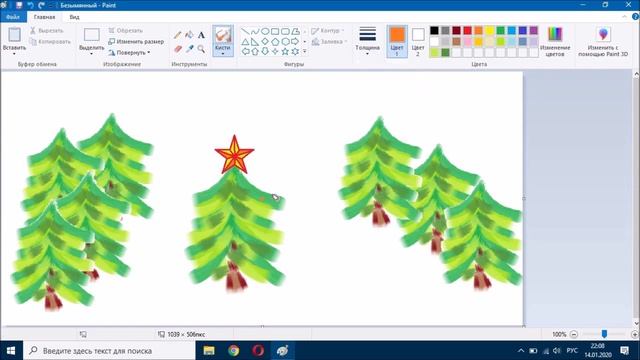The image size is (640, 360).
Task: Expand the shapes gallery more arrow
Action: (304, 51)
